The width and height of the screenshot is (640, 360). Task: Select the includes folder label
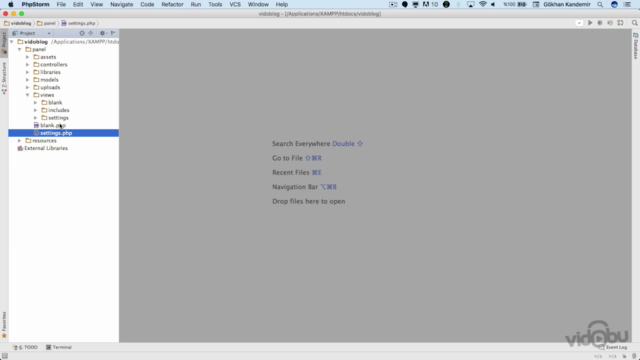pyautogui.click(x=59, y=110)
